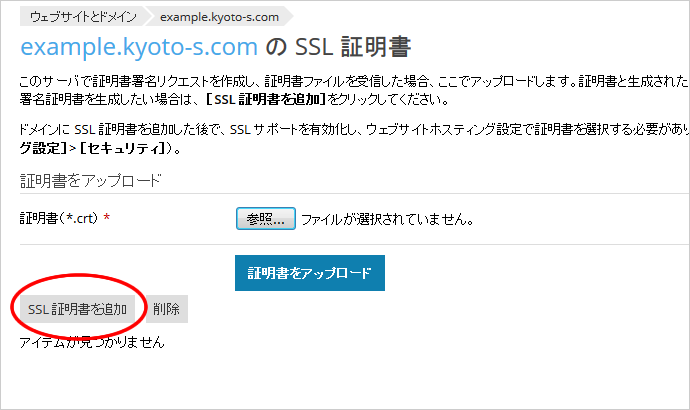The width and height of the screenshot is (690, 410).
Task: Click the paragraph starting このサーバで証明書署名
Action: click(354, 91)
